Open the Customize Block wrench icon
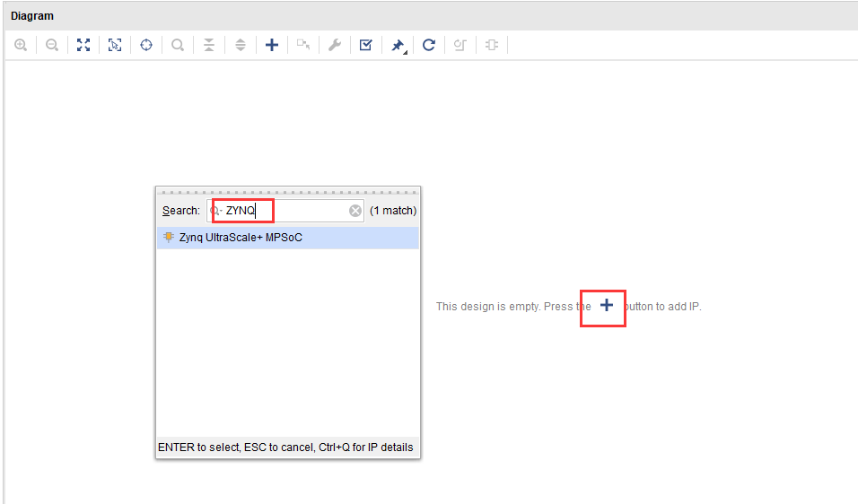 click(335, 45)
